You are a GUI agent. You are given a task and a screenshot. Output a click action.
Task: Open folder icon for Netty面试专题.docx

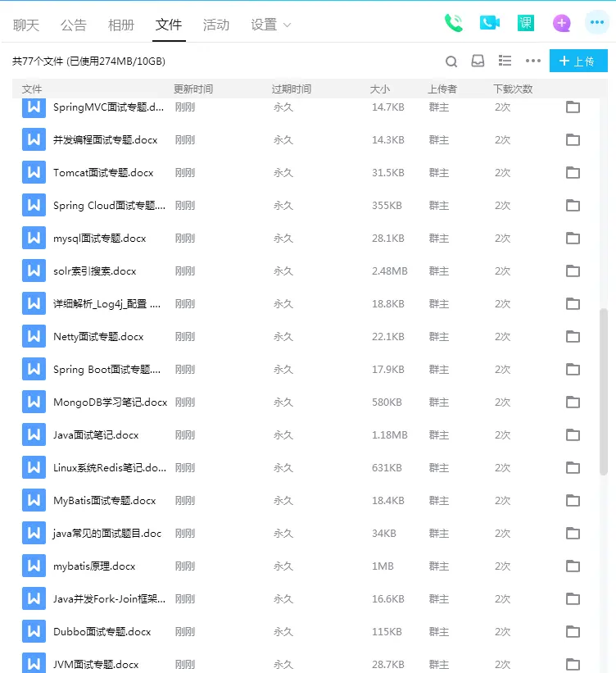573,336
